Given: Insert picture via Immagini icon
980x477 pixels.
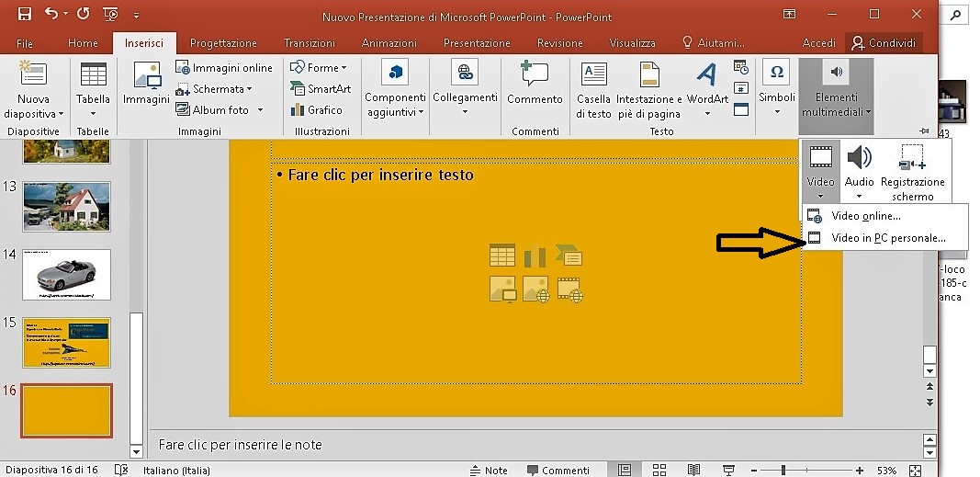Looking at the screenshot, I should pos(147,85).
